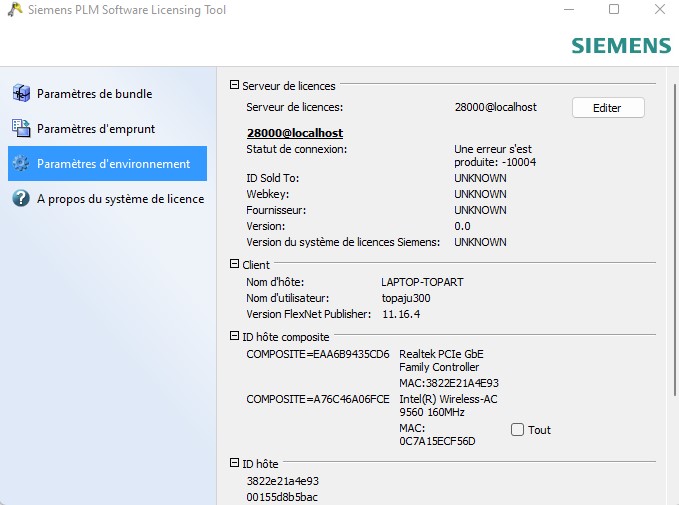
Task: Collapse the ID hôte composite section
Action: [x=234, y=336]
